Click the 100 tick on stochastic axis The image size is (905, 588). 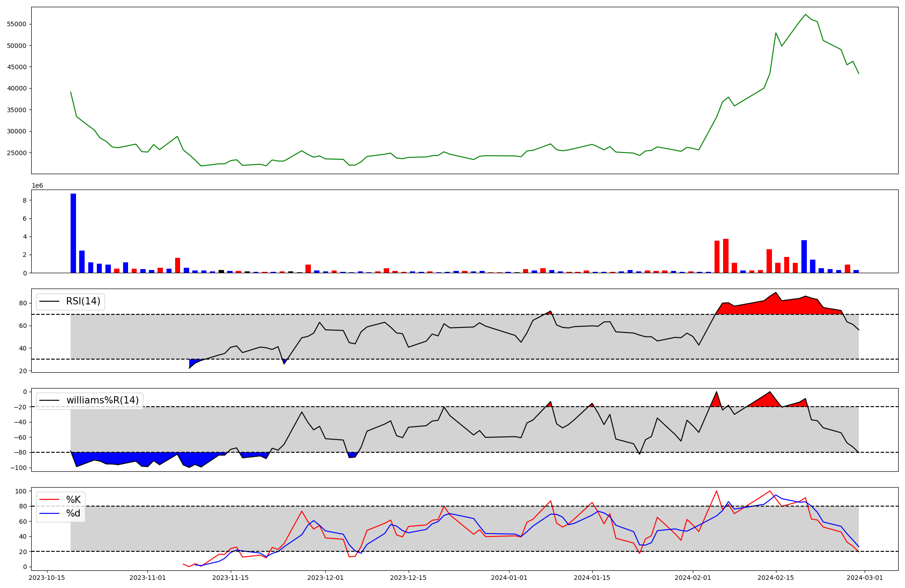pos(21,491)
